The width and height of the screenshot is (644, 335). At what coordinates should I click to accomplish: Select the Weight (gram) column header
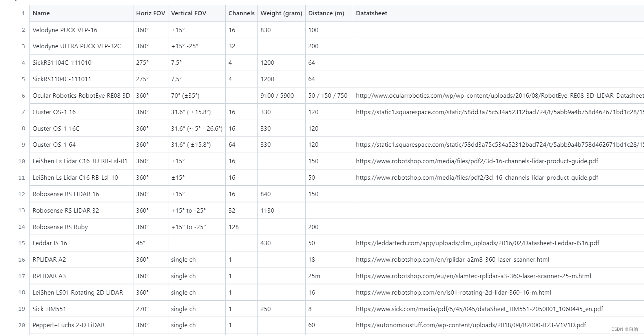[x=281, y=13]
